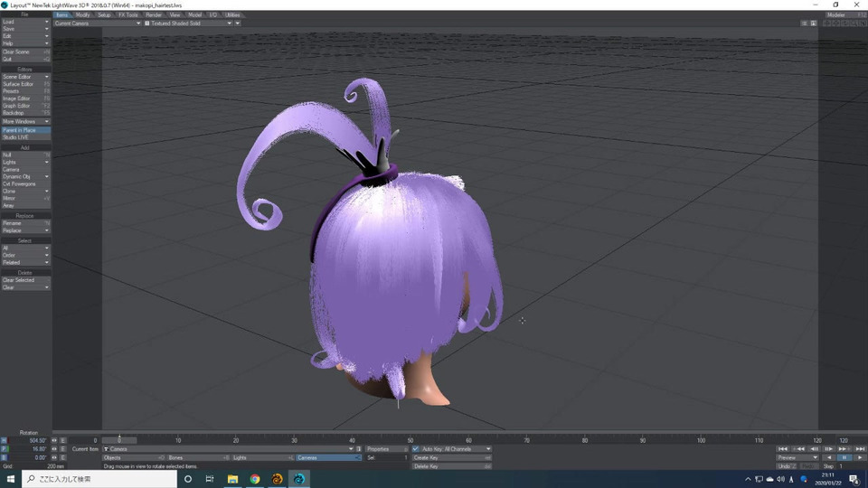Click the H rotation value field
This screenshot has height=488, width=868.
tap(29, 440)
